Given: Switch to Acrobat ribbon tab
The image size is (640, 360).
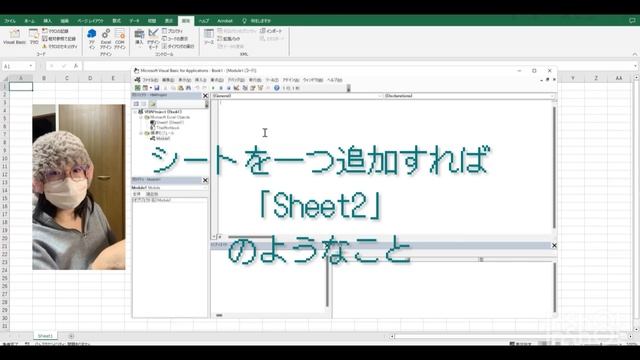Looking at the screenshot, I should [224, 21].
